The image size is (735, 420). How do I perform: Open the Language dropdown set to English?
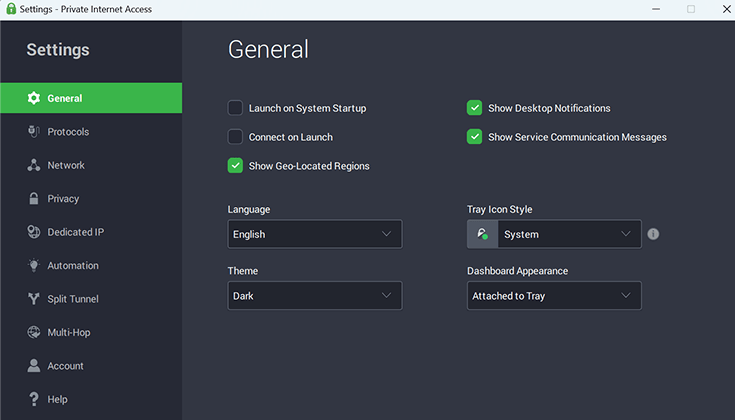[x=315, y=234]
